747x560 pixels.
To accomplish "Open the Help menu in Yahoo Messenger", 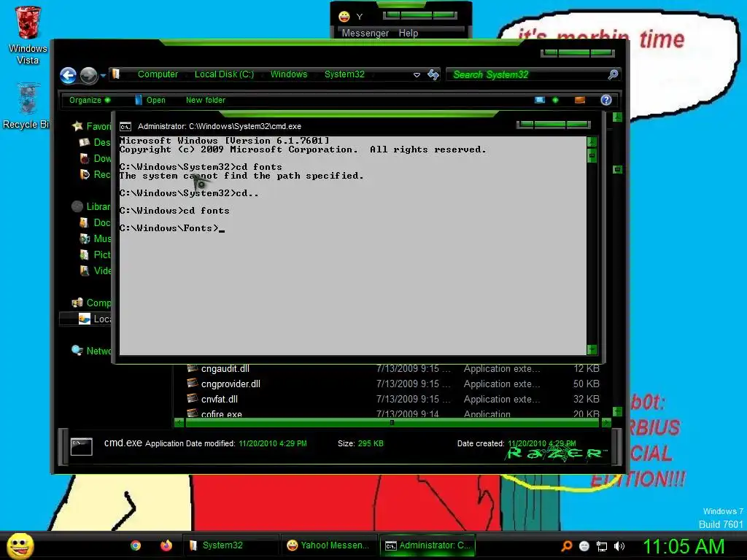I will tap(409, 34).
